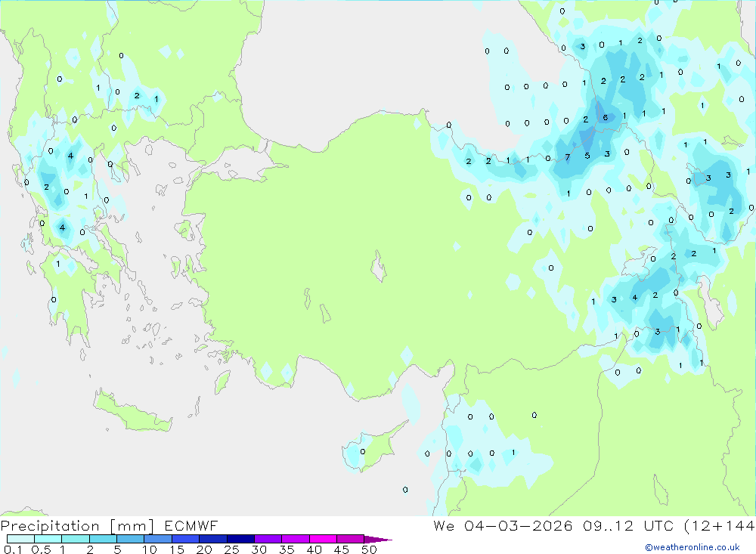The image size is (756, 554).
Task: Click the "UTC" label in the footer
Action: point(658,525)
